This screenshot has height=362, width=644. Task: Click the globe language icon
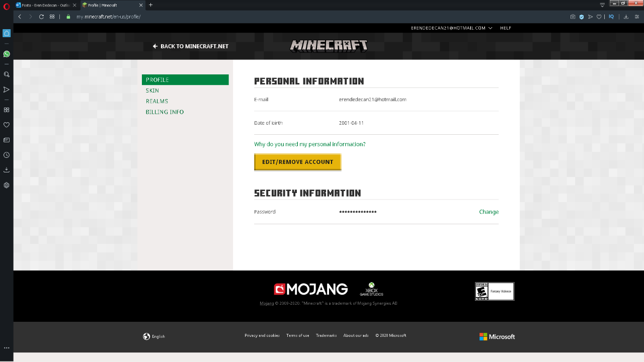coord(146,336)
